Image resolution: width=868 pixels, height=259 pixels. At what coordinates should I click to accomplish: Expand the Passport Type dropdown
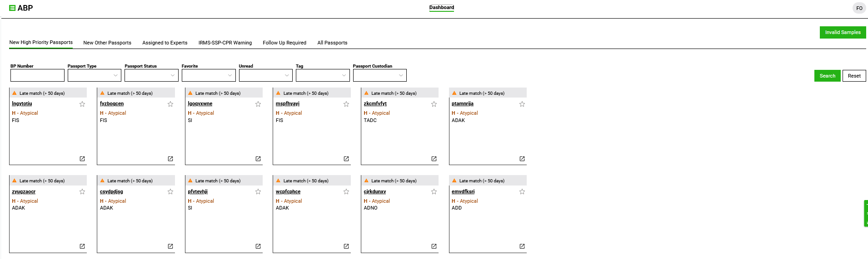click(95, 75)
